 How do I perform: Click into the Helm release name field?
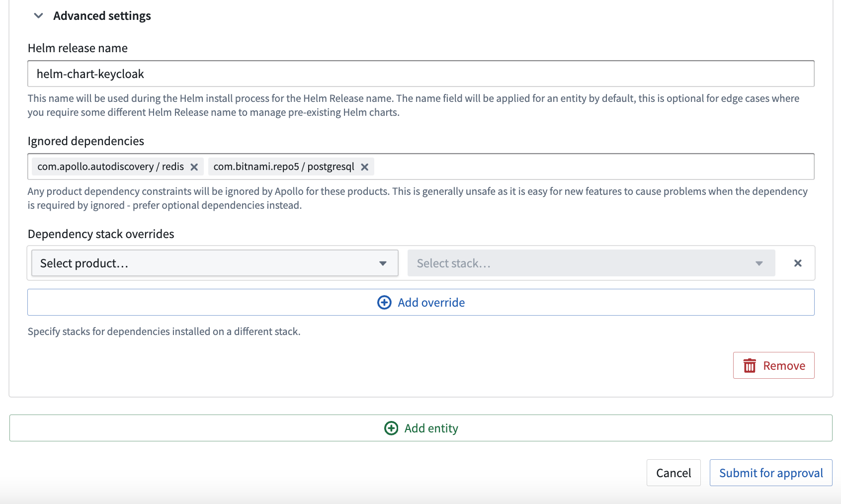click(421, 74)
